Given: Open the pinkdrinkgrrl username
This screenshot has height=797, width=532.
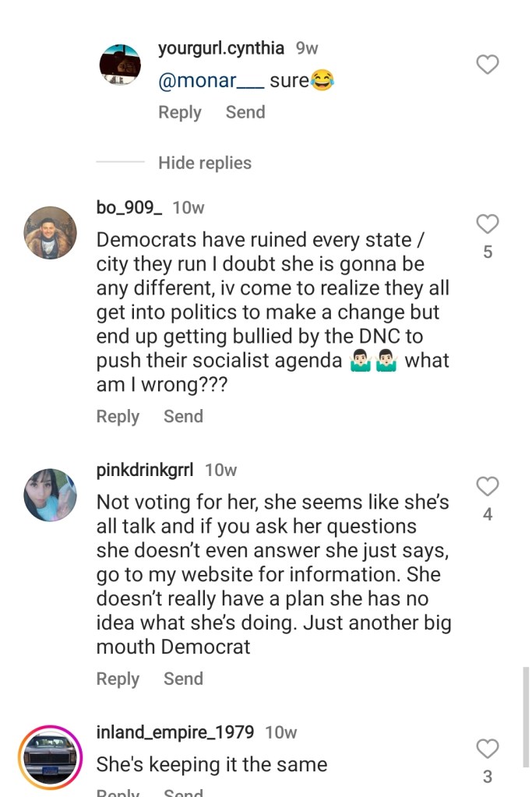Looking at the screenshot, I should point(145,470).
